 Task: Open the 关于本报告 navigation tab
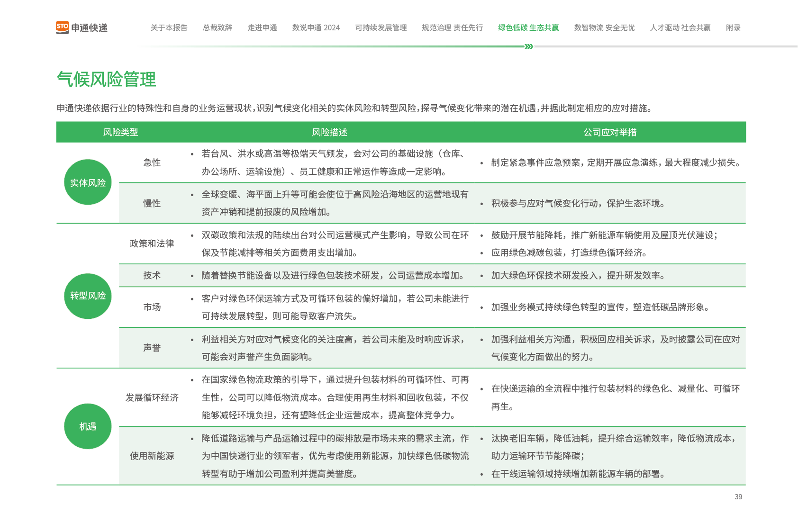click(x=169, y=27)
